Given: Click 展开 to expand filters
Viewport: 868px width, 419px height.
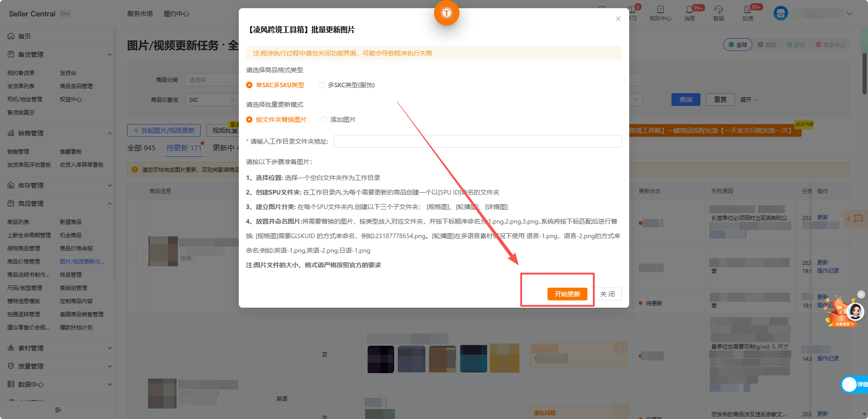Looking at the screenshot, I should [749, 100].
